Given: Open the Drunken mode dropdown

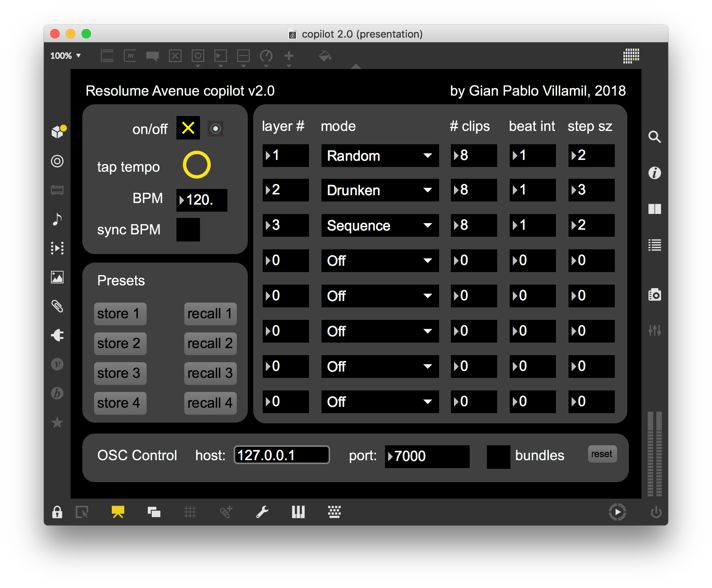Looking at the screenshot, I should click(380, 190).
